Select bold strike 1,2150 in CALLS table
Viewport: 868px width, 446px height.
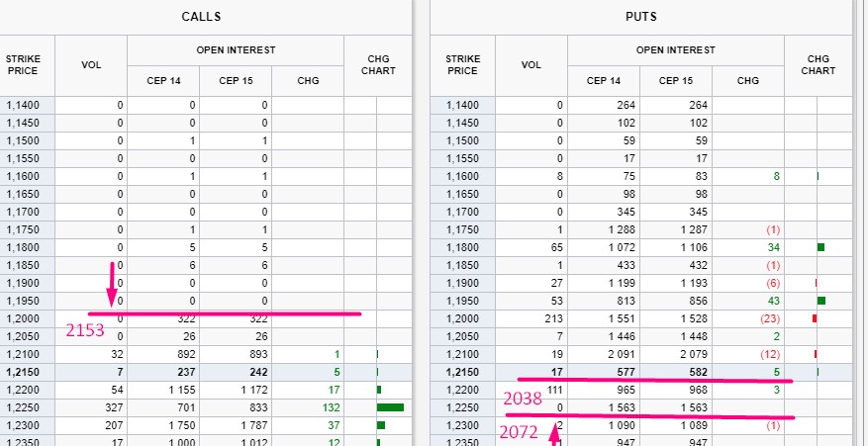click(23, 372)
